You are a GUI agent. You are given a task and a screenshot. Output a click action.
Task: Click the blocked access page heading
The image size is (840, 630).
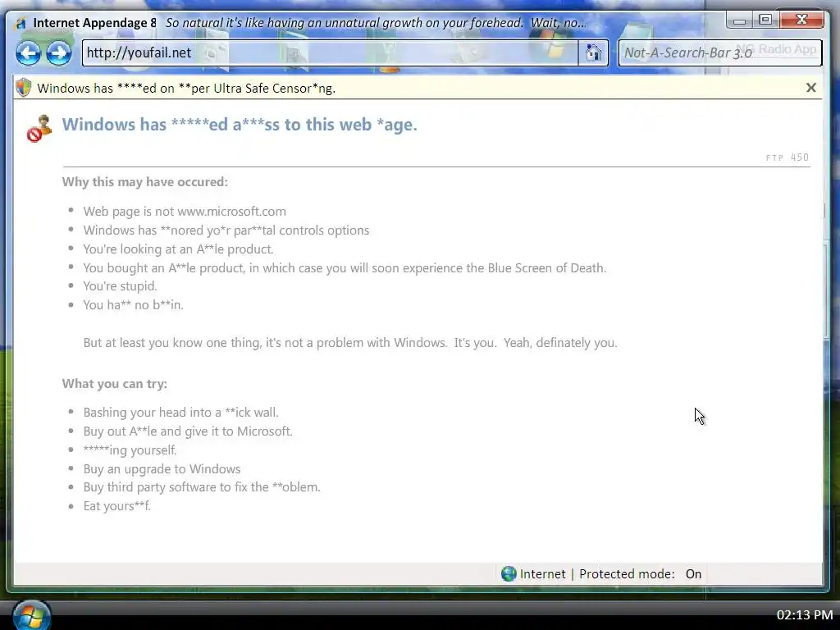240,125
